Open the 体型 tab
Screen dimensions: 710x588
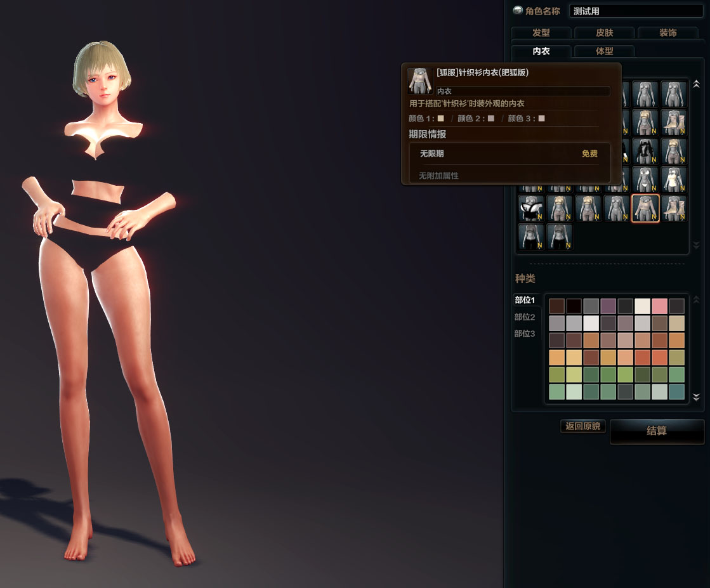(604, 51)
